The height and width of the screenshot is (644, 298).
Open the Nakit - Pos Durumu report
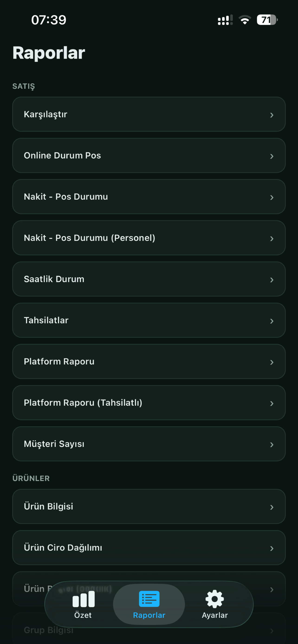149,197
